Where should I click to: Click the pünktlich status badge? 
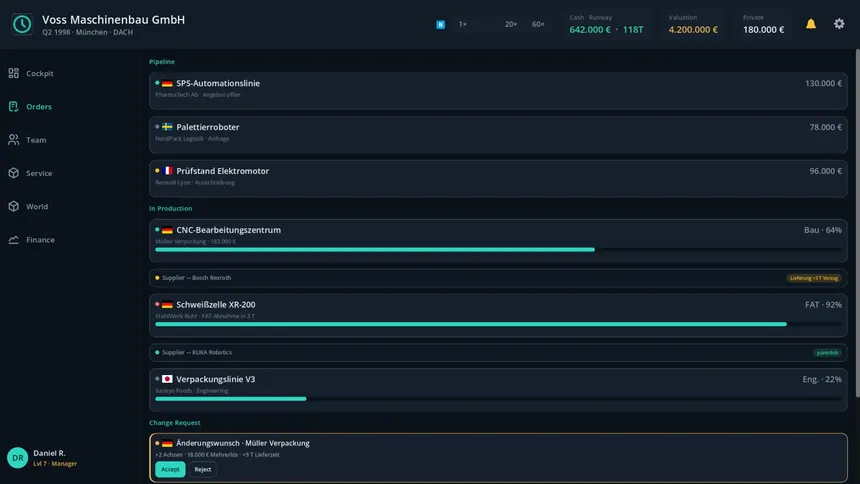(x=827, y=353)
